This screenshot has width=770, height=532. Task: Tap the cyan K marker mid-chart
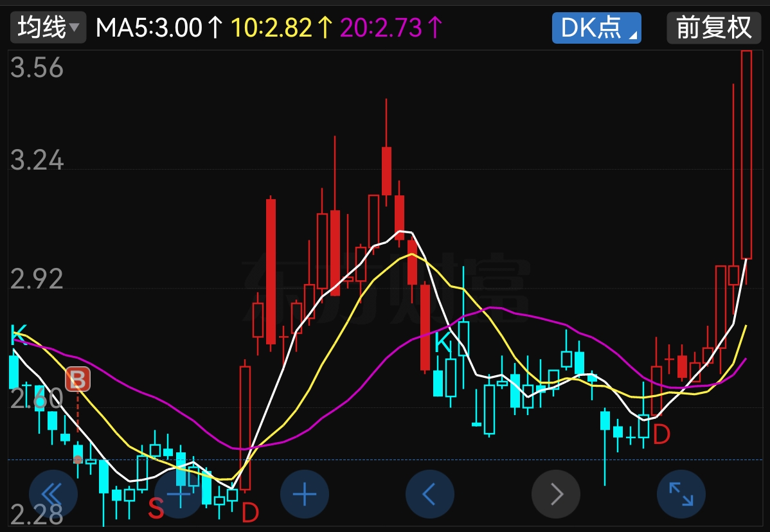point(443,342)
